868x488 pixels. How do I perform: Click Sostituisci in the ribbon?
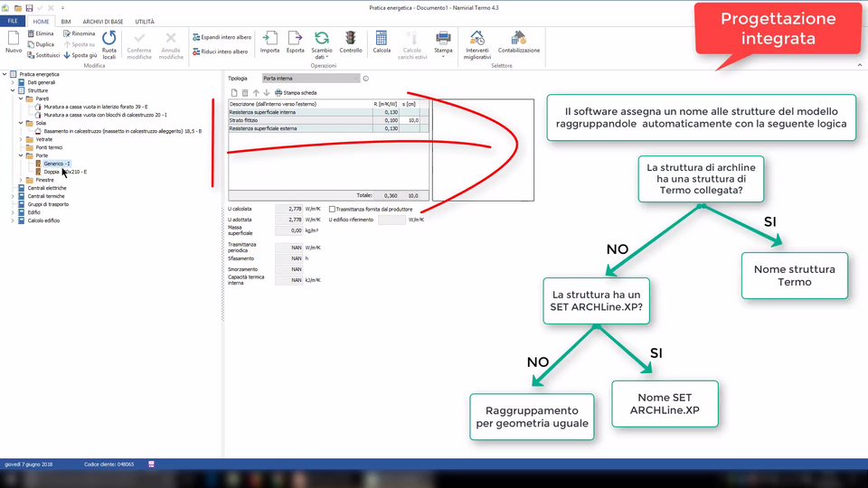click(x=43, y=55)
